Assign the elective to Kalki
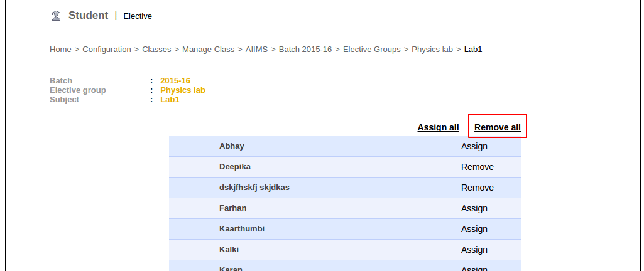 [x=474, y=250]
